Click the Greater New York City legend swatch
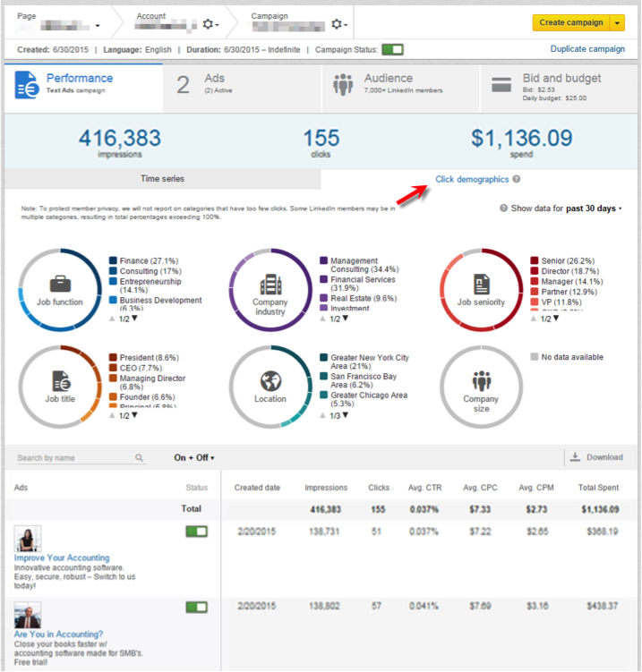This screenshot has height=672, width=642. tap(324, 357)
